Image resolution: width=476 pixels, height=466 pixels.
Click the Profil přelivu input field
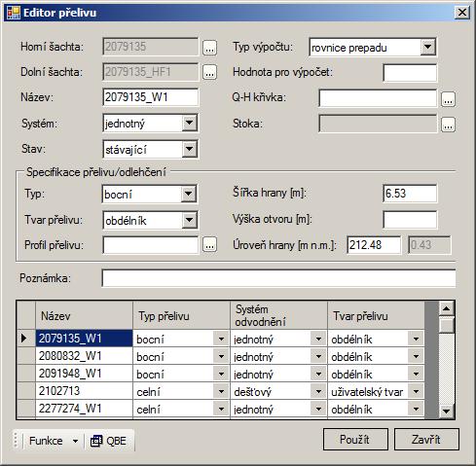click(x=150, y=245)
